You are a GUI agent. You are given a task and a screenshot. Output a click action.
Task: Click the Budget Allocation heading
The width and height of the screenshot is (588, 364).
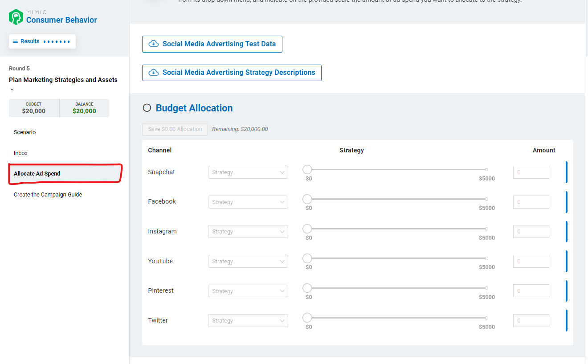[194, 108]
